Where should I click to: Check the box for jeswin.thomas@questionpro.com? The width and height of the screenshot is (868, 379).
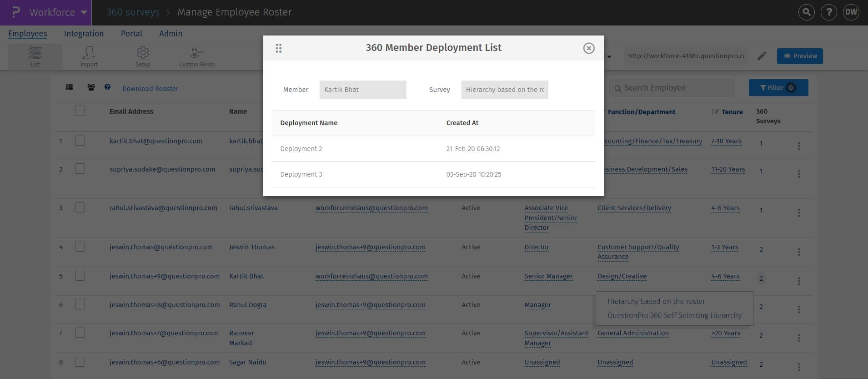click(80, 247)
